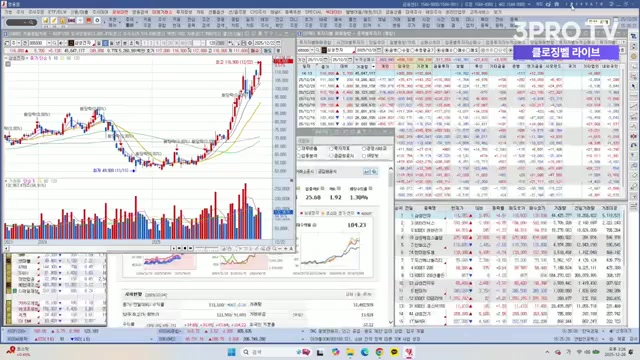Click the main toolbar screen-number search box

coord(22,22)
